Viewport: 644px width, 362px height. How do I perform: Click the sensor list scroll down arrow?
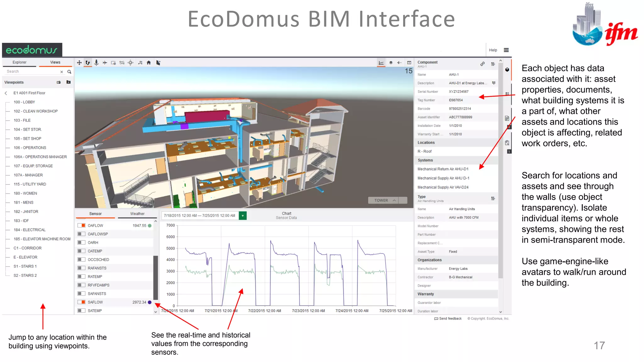pos(155,312)
